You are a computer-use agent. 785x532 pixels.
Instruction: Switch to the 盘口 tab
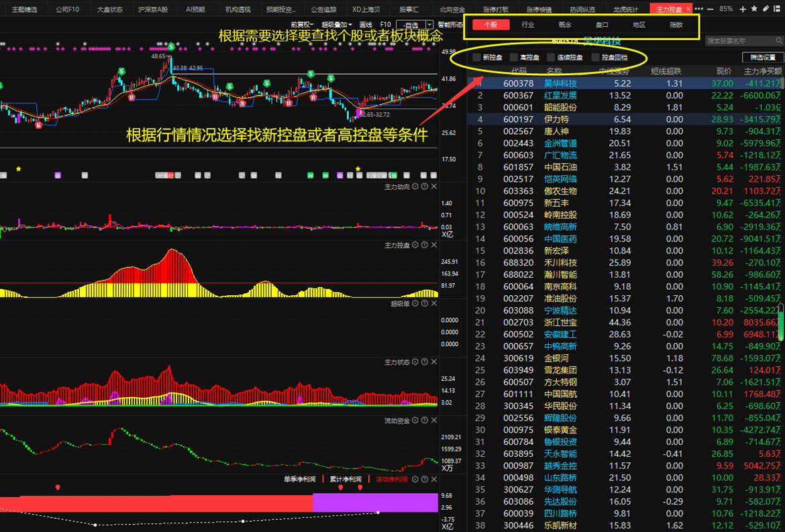602,25
